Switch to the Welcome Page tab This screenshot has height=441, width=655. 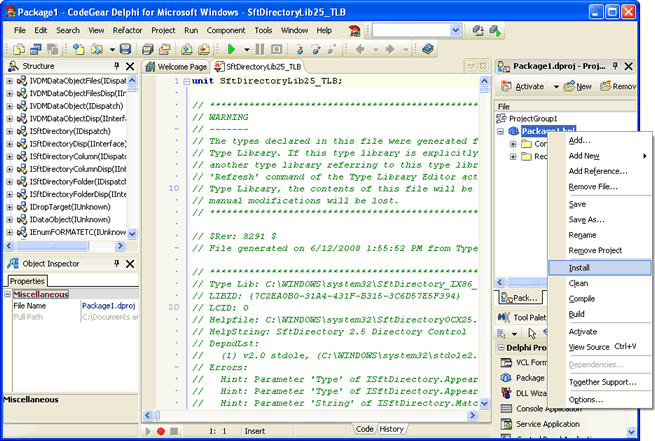coord(176,67)
